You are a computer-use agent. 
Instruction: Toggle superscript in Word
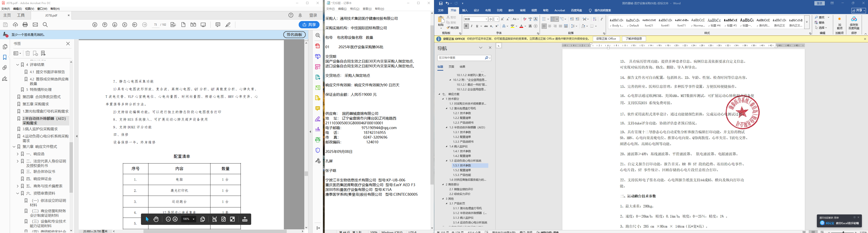[x=497, y=26]
